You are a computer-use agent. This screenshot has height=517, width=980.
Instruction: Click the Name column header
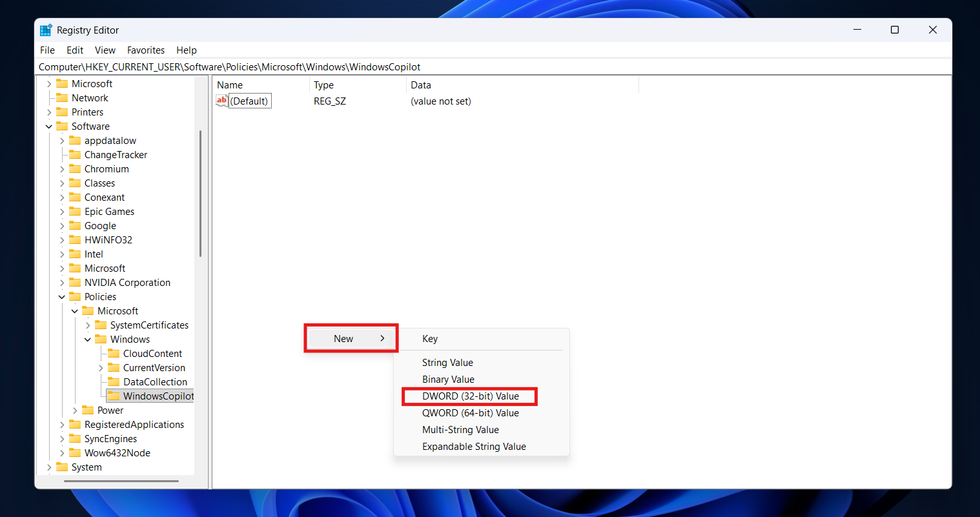[230, 85]
